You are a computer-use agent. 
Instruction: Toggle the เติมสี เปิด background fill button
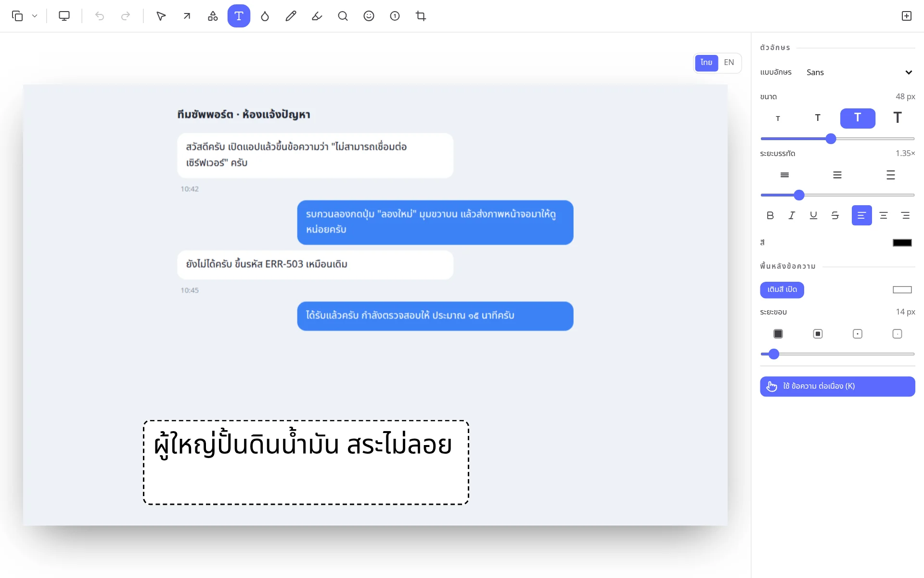tap(782, 289)
